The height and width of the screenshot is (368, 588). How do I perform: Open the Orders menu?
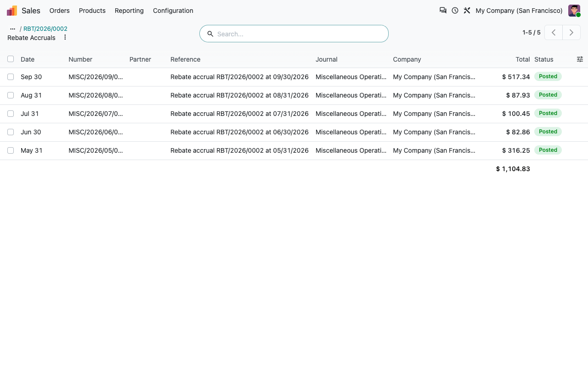click(60, 11)
